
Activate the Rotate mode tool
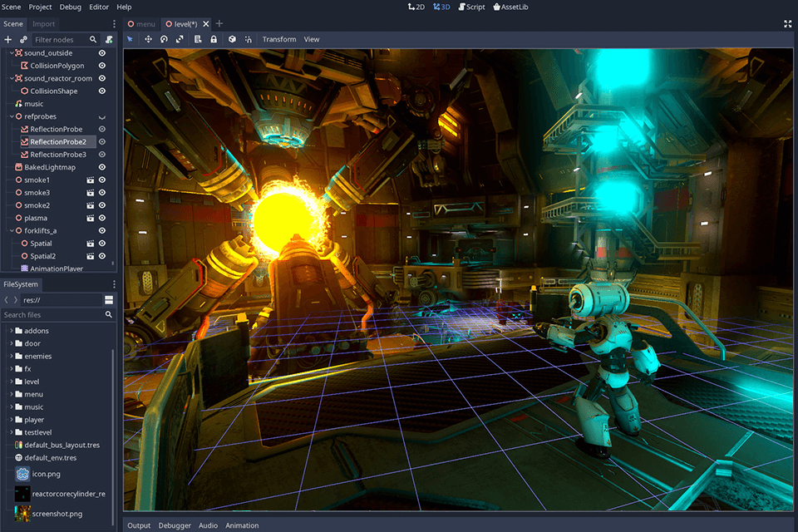coord(165,39)
